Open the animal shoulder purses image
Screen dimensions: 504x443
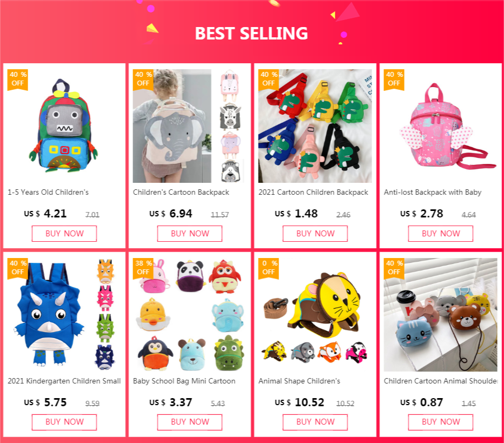440,314
